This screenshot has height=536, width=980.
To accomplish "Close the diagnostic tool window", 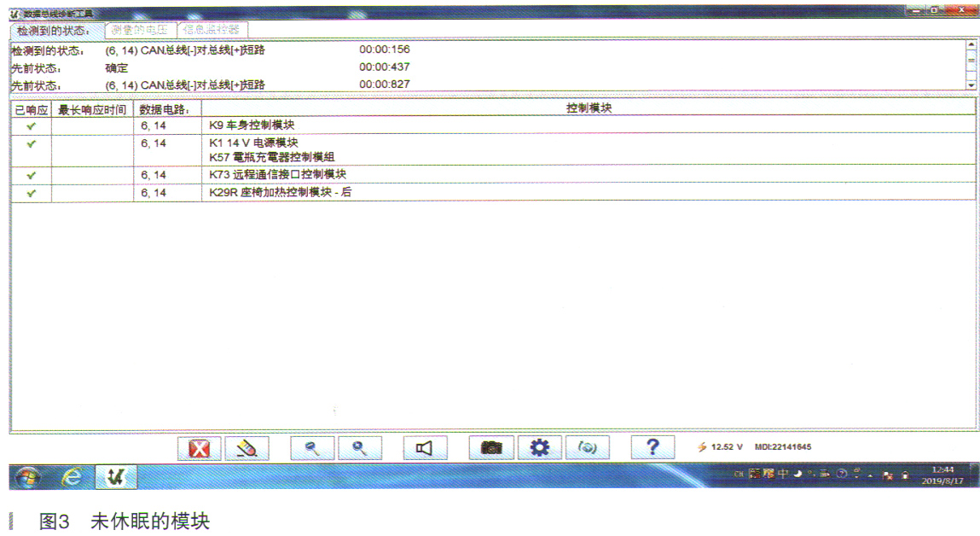I will click(962, 10).
